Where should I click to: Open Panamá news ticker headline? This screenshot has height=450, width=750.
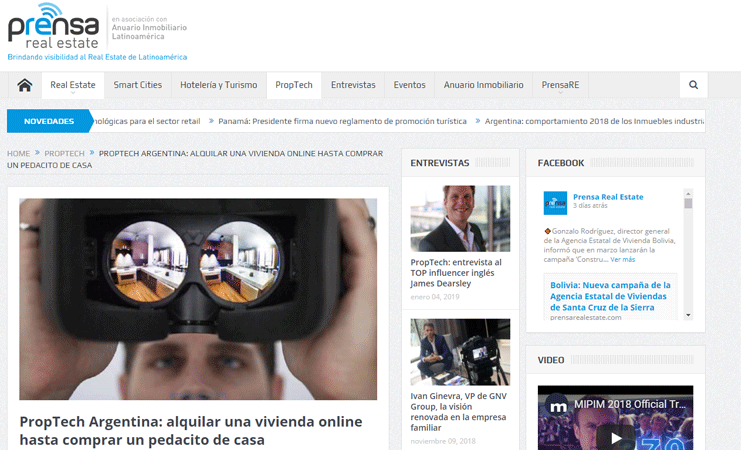point(343,121)
